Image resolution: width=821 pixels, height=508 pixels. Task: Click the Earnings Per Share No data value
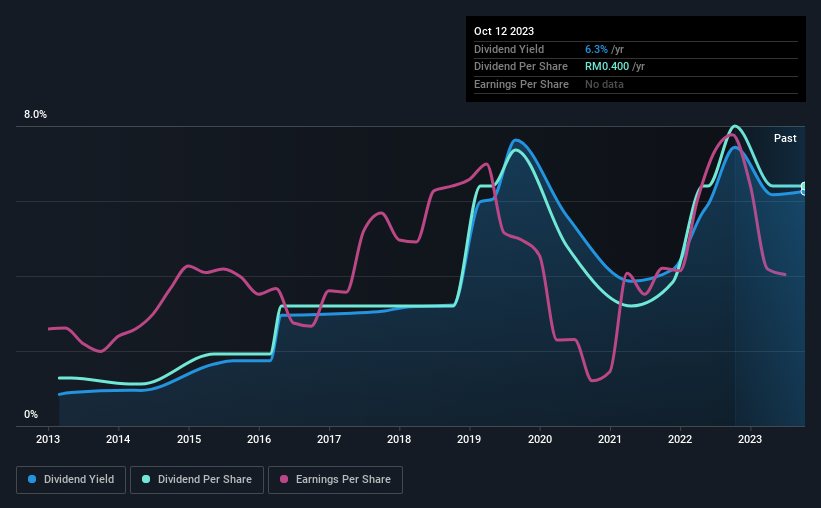click(604, 84)
